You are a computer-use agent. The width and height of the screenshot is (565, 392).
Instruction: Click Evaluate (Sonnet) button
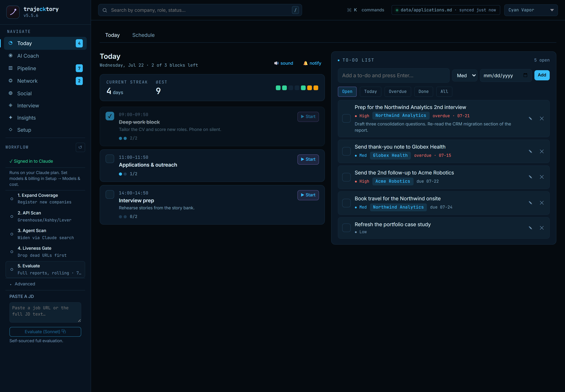click(x=45, y=332)
